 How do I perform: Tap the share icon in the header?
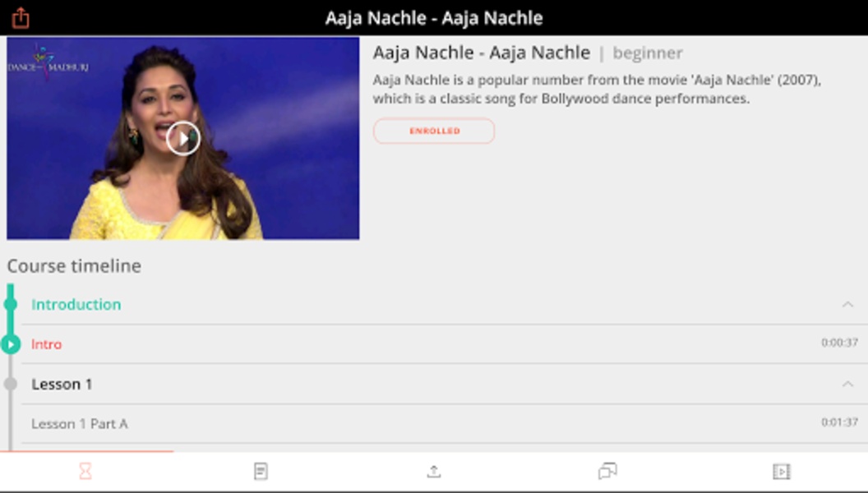click(21, 18)
